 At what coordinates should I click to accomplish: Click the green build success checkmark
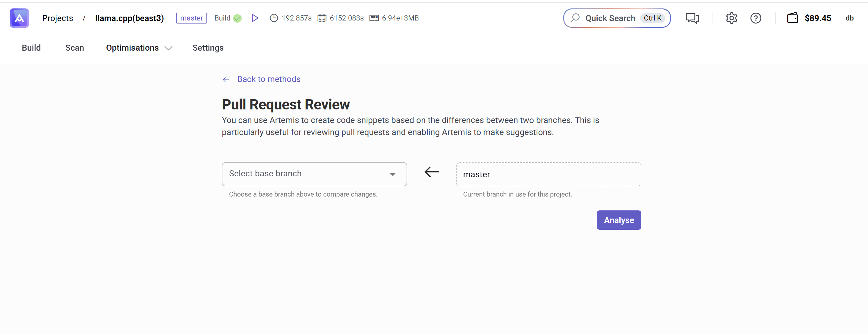[x=237, y=18]
